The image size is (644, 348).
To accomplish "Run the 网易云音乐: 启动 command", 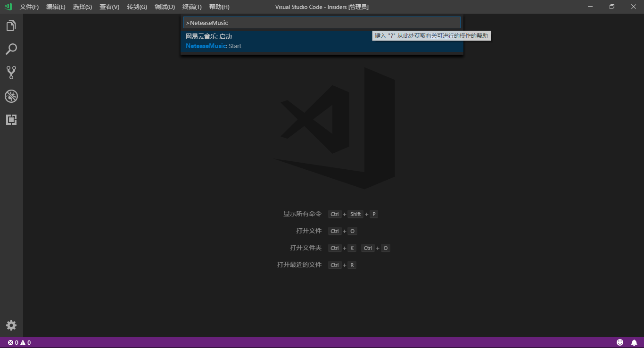I will pyautogui.click(x=322, y=41).
